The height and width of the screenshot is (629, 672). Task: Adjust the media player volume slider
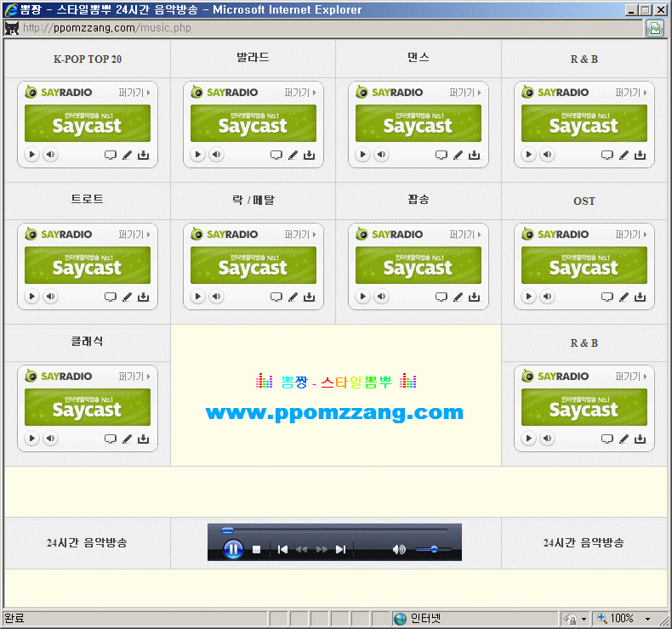[434, 550]
